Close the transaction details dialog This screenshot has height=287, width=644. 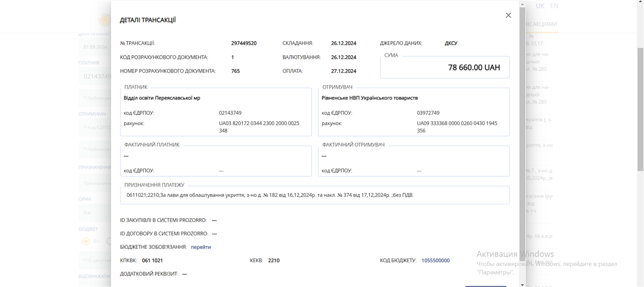pos(508,15)
